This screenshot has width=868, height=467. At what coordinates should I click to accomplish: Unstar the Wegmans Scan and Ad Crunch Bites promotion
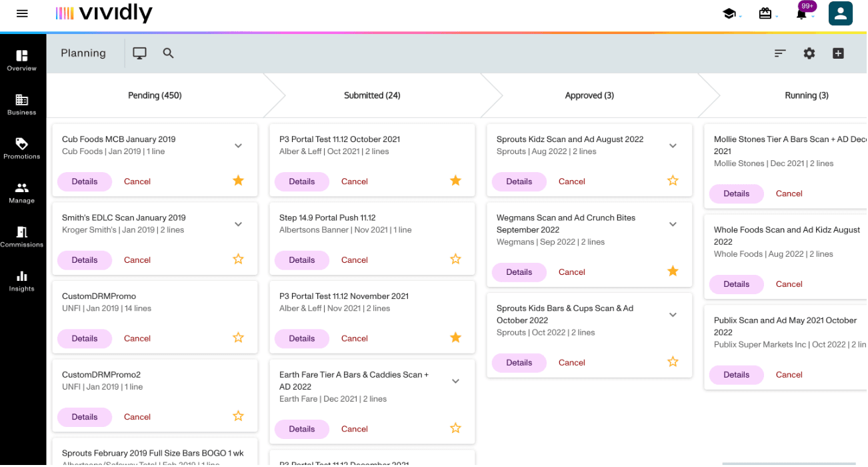point(673,271)
